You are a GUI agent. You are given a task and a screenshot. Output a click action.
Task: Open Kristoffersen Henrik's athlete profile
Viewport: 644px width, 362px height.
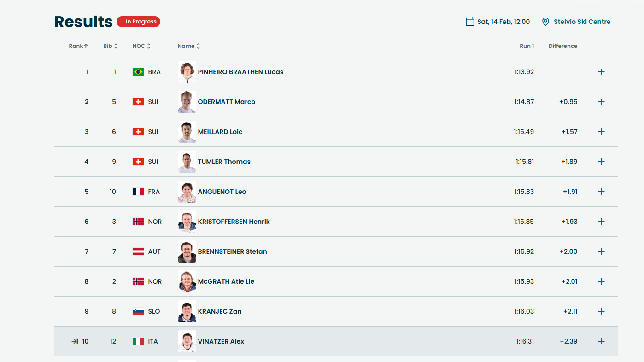click(x=234, y=222)
